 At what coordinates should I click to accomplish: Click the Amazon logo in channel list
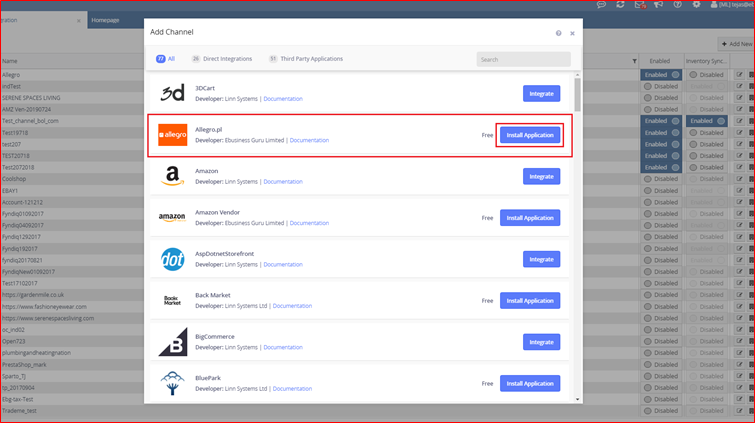(172, 176)
